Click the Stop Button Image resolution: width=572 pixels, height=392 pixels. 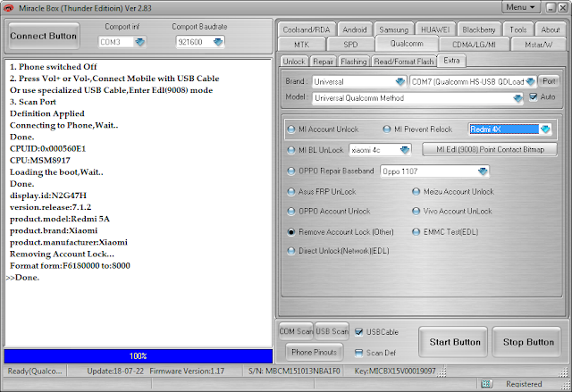(x=528, y=342)
